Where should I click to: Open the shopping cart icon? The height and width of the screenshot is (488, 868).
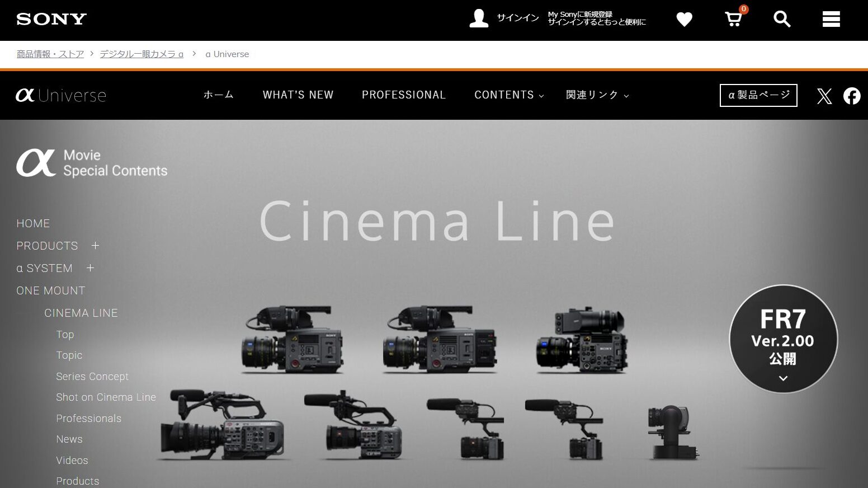pyautogui.click(x=733, y=20)
